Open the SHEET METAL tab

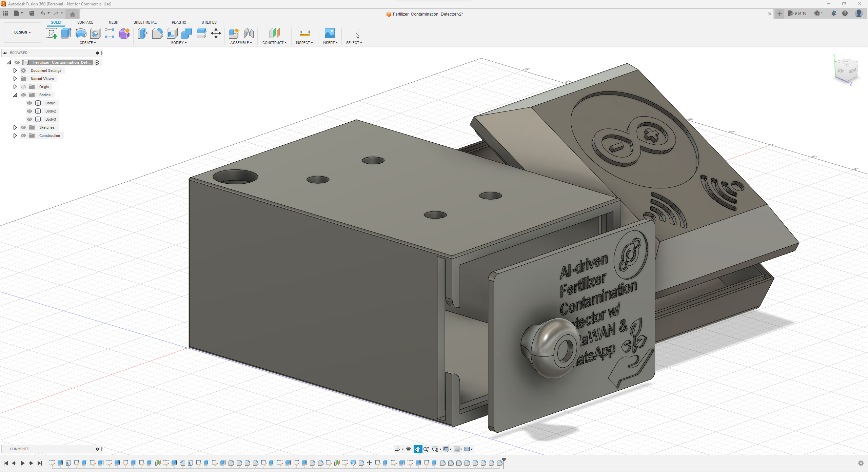145,22
